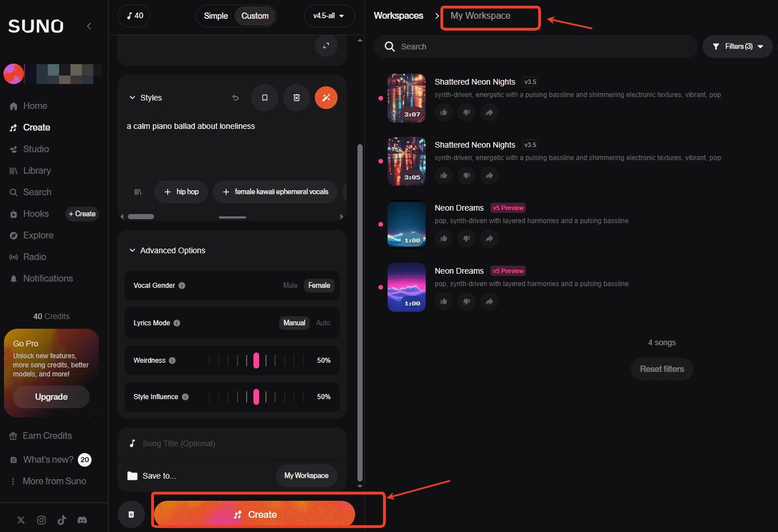This screenshot has height=532, width=778.
Task: Go to Explore in the sidebar
Action: (38, 236)
